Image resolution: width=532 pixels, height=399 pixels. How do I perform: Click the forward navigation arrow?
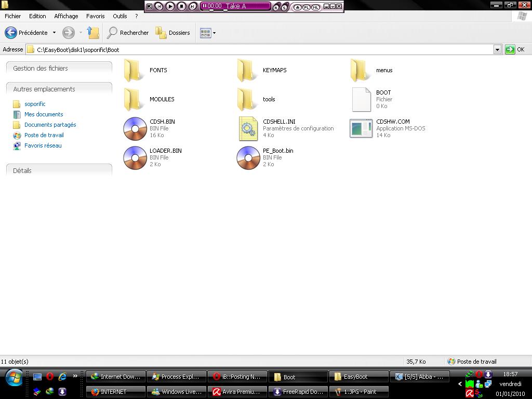(69, 33)
